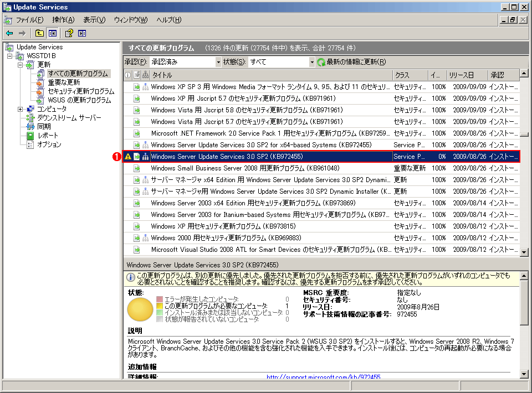
Task: Click the レポート node icon
Action: click(30, 136)
